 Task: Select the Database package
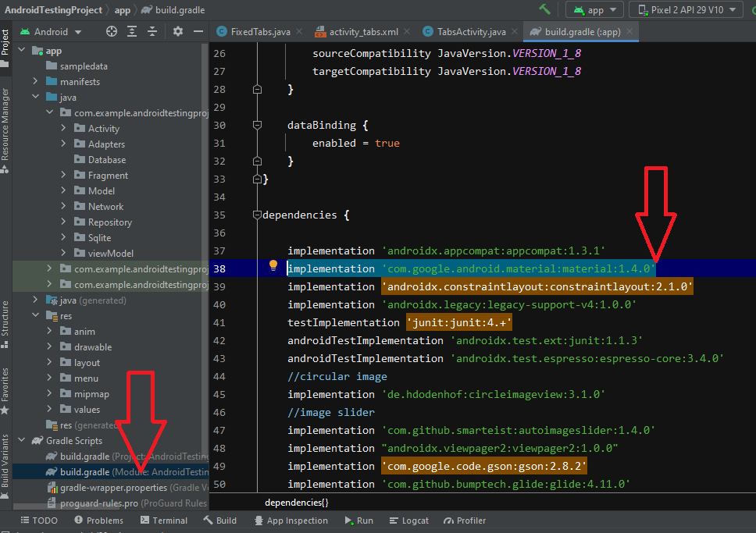(x=100, y=159)
